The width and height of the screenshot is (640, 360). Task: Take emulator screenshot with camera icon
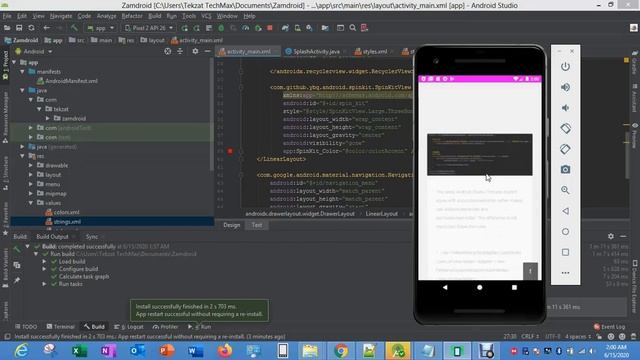565,169
